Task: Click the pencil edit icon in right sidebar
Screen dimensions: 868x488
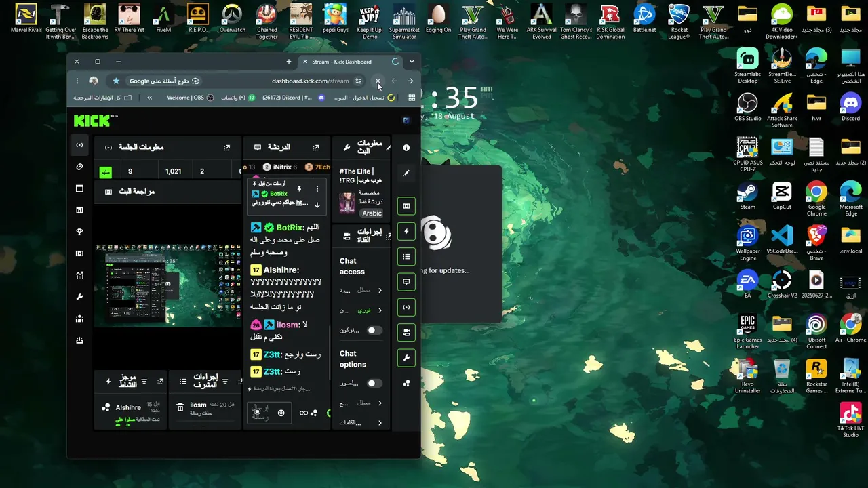Action: [406, 174]
